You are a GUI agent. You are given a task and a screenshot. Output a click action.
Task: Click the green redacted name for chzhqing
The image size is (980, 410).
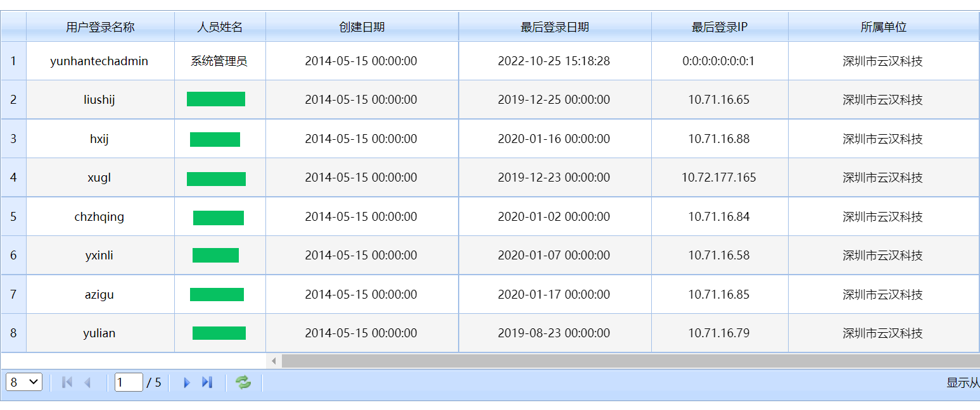click(219, 218)
